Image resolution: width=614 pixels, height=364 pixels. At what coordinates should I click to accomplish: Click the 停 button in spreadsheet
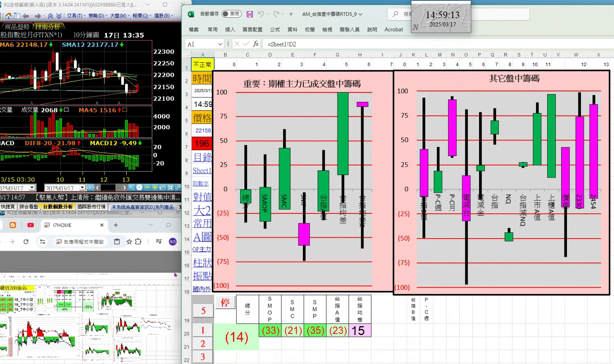pyautogui.click(x=225, y=303)
